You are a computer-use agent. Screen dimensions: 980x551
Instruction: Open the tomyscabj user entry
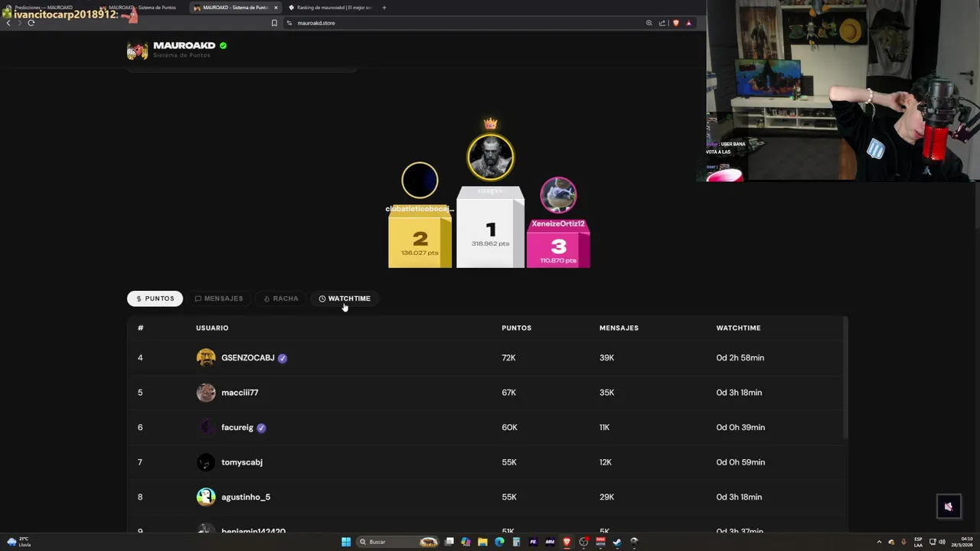(x=242, y=462)
